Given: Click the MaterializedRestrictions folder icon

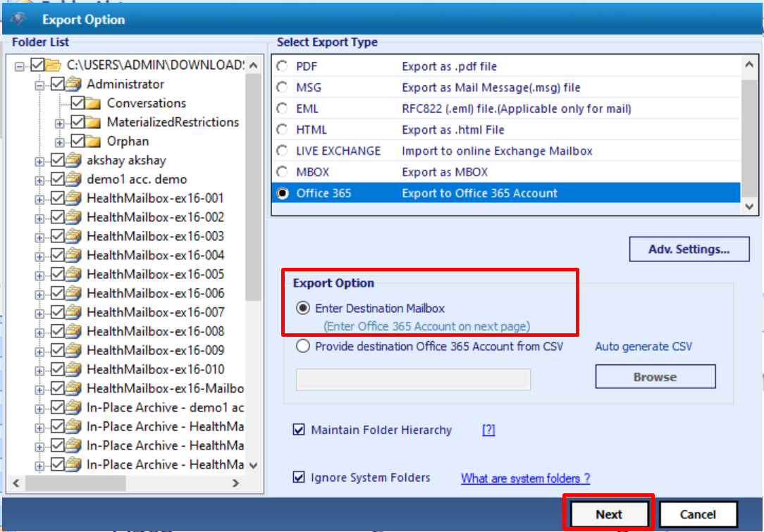Looking at the screenshot, I should pos(93,123).
